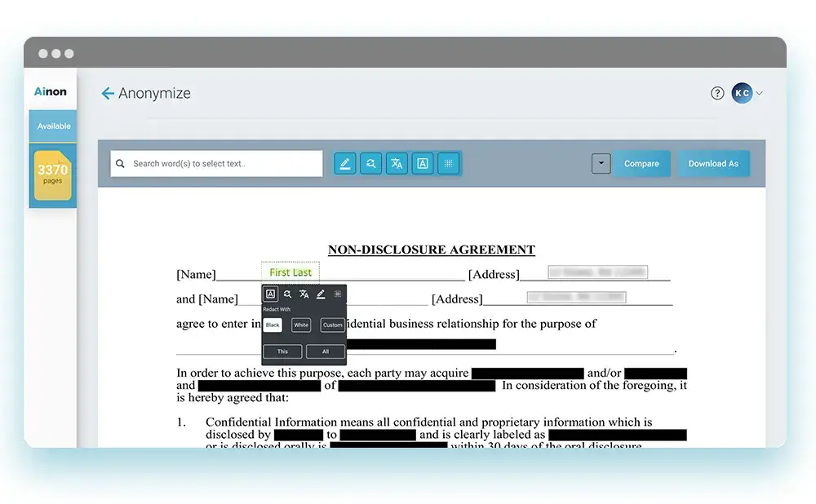Select the highlight pen in the dark popup
The image size is (816, 504).
coord(321,294)
